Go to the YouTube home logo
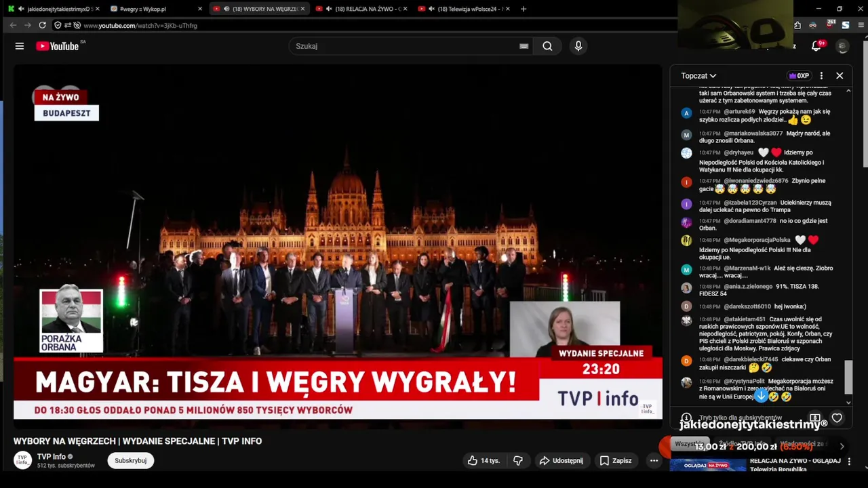 (58, 46)
